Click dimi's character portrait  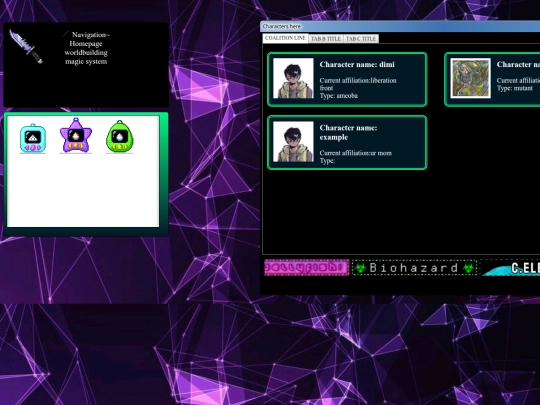coord(293,78)
